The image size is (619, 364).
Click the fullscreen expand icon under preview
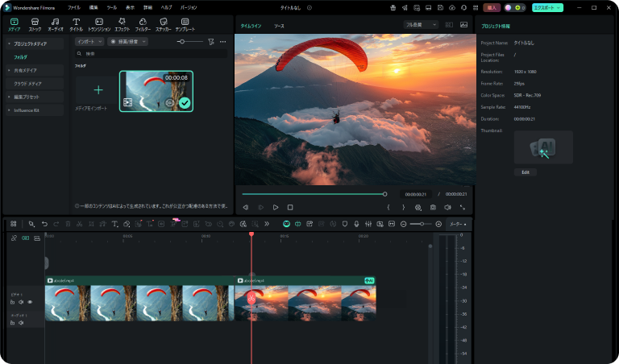(x=463, y=208)
